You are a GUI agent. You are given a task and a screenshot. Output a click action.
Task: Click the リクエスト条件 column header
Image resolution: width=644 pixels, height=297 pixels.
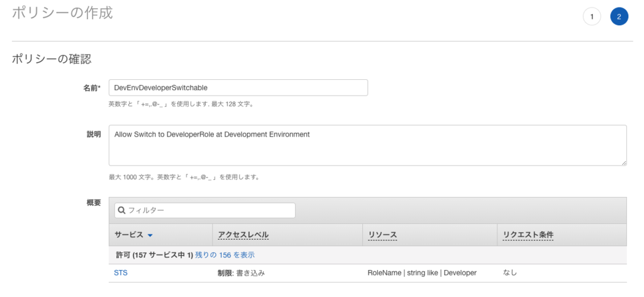point(528,235)
